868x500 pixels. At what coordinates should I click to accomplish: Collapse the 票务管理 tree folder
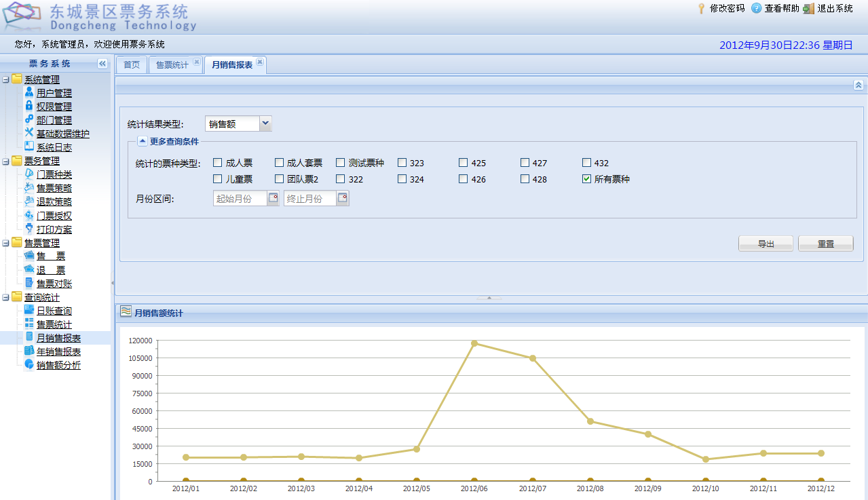click(6, 161)
